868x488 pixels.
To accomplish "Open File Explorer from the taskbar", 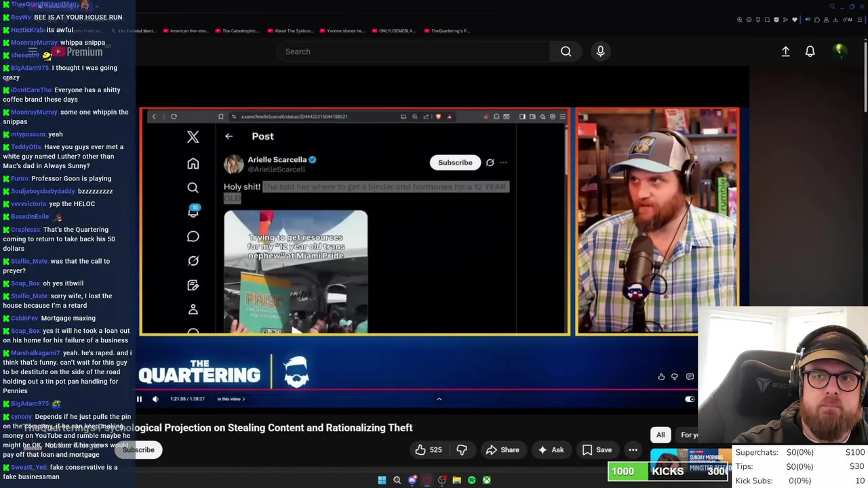I will click(x=456, y=480).
